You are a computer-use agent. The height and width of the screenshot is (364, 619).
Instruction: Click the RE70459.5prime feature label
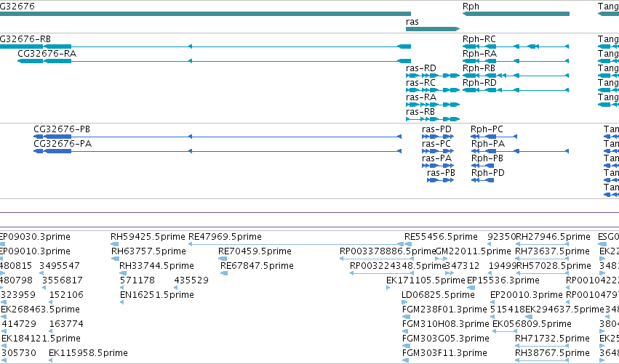pyautogui.click(x=255, y=251)
